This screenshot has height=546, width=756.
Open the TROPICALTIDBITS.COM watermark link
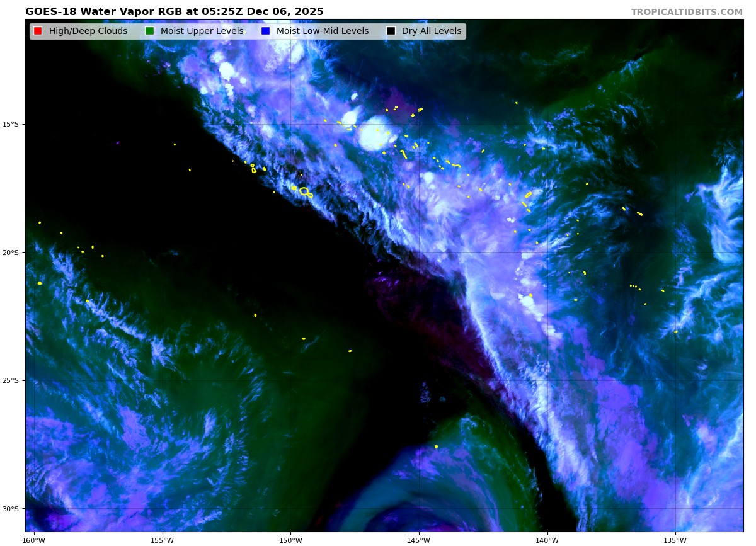pos(687,13)
